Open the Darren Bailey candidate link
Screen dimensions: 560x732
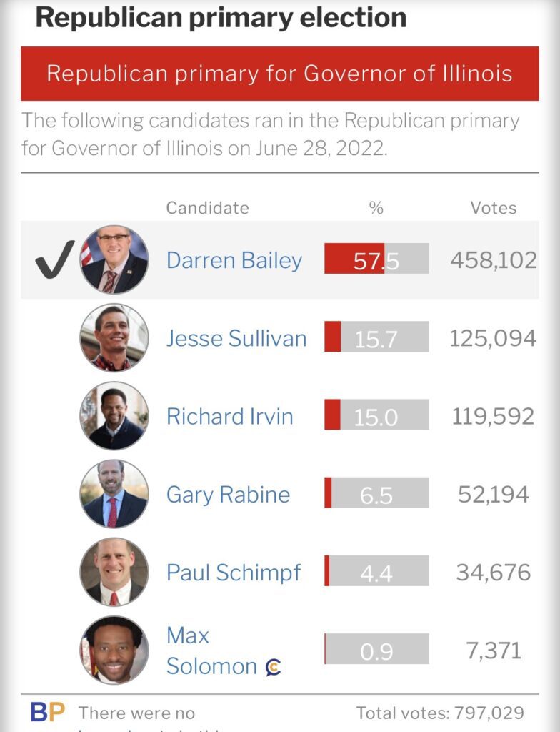pos(234,260)
